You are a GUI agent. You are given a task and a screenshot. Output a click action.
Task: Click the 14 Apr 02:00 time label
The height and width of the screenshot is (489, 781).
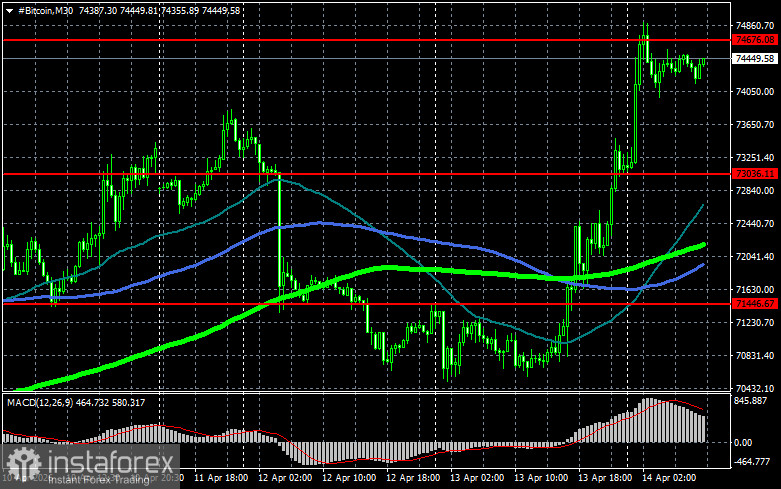pyautogui.click(x=669, y=478)
